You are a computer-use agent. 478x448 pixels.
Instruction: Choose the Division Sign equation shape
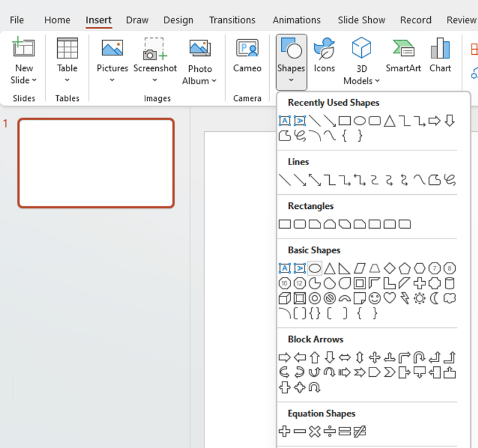point(330,431)
